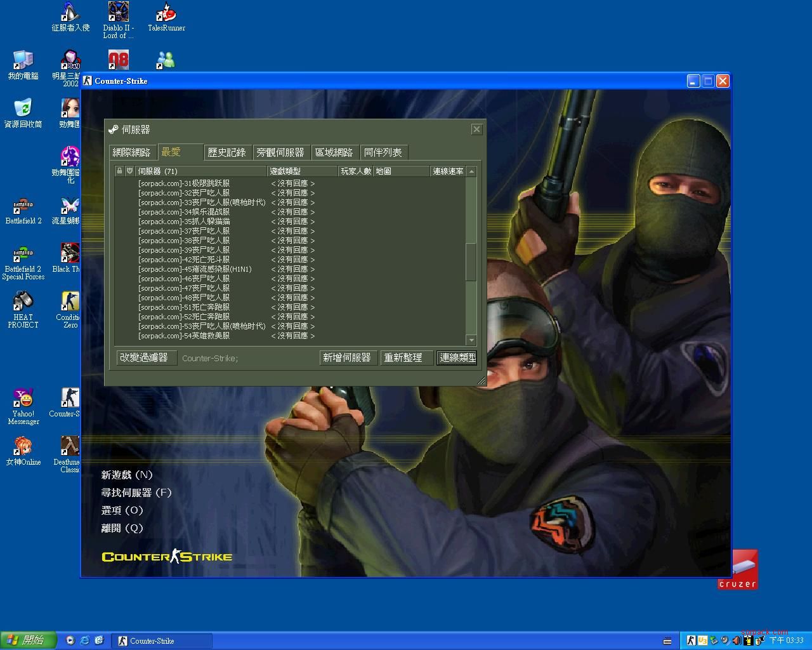Select the sorpack.com-45 H1N1 server row

pos(195,269)
